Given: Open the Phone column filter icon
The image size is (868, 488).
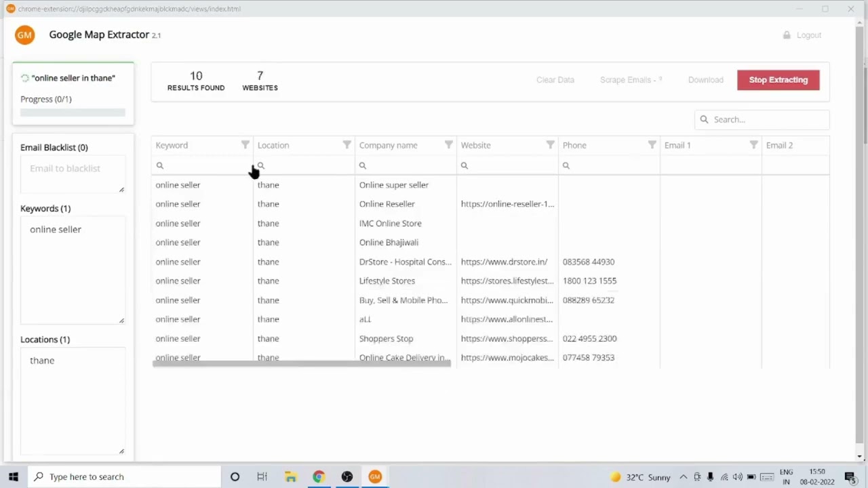Looking at the screenshot, I should [x=652, y=145].
